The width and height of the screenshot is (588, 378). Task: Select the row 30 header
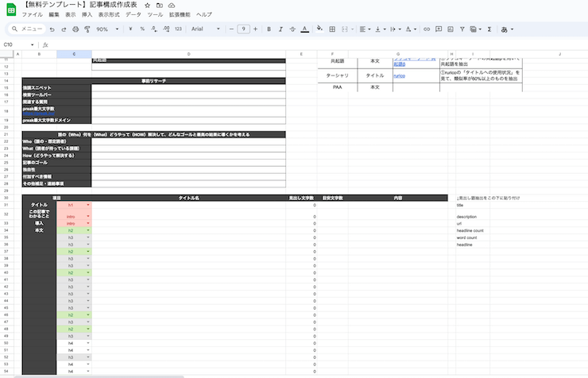(x=6, y=198)
